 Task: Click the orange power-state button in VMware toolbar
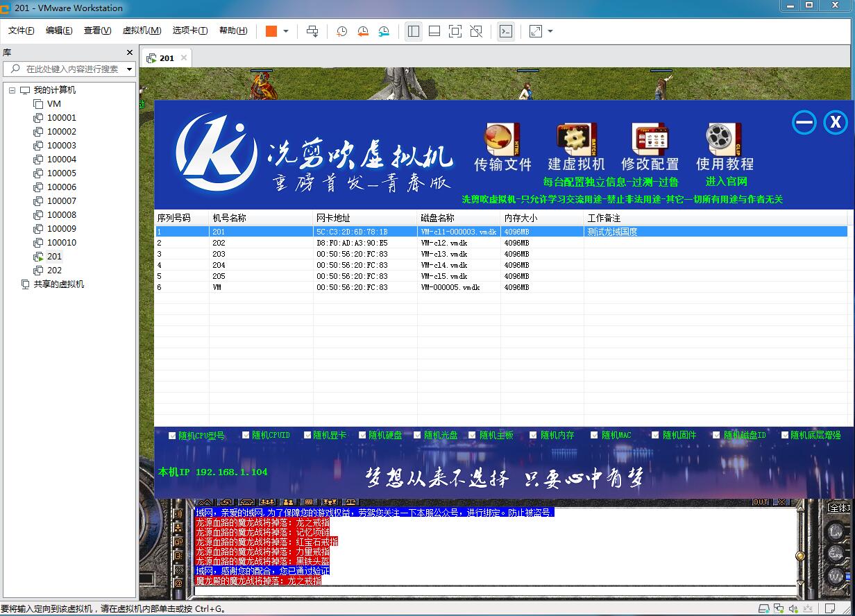tap(271, 31)
